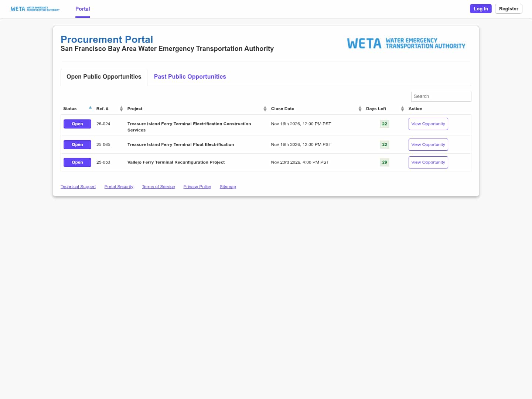Click the Open status badge for 26-024
The width and height of the screenshot is (532, 399).
(x=77, y=124)
